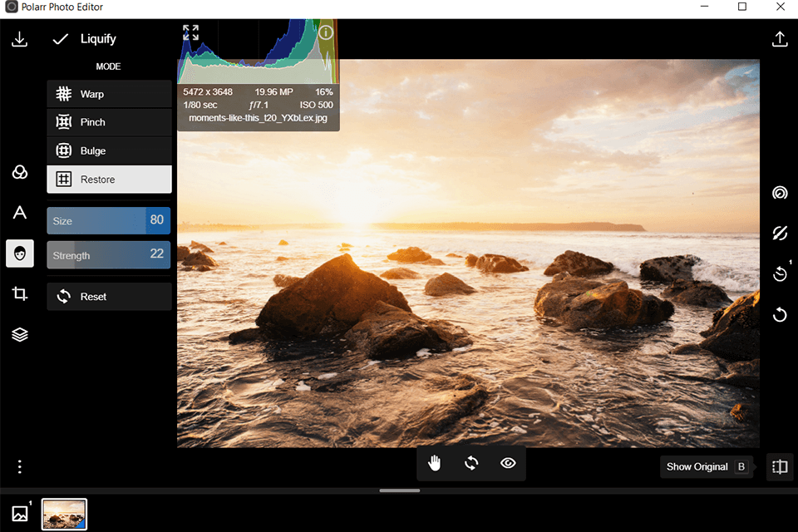Open the history panel on the right
The height and width of the screenshot is (532, 798).
pos(779,273)
